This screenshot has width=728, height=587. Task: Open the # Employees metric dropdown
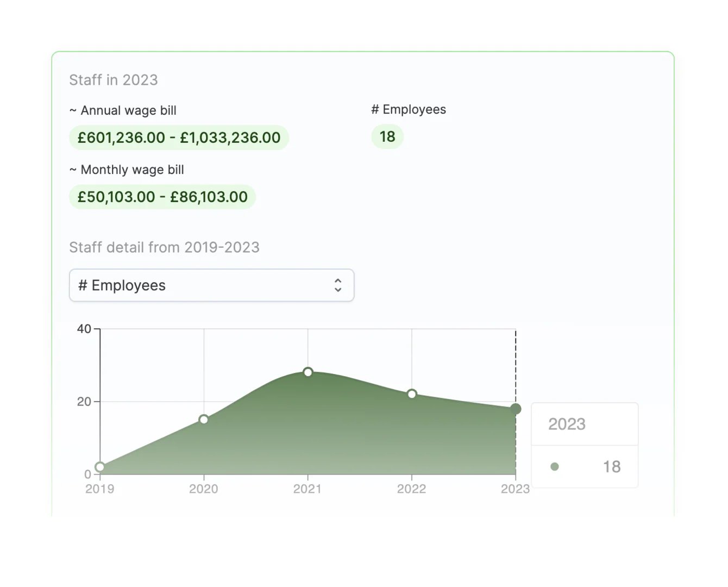[211, 285]
